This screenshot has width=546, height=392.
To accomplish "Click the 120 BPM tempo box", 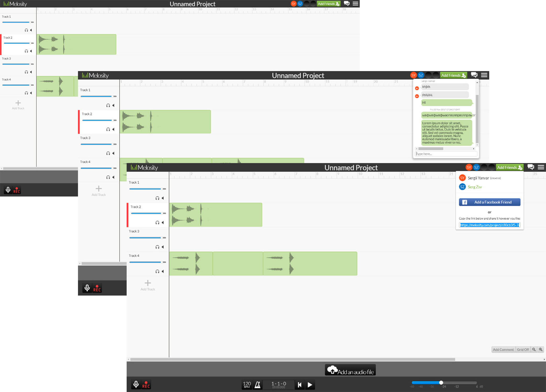I will pos(247,385).
